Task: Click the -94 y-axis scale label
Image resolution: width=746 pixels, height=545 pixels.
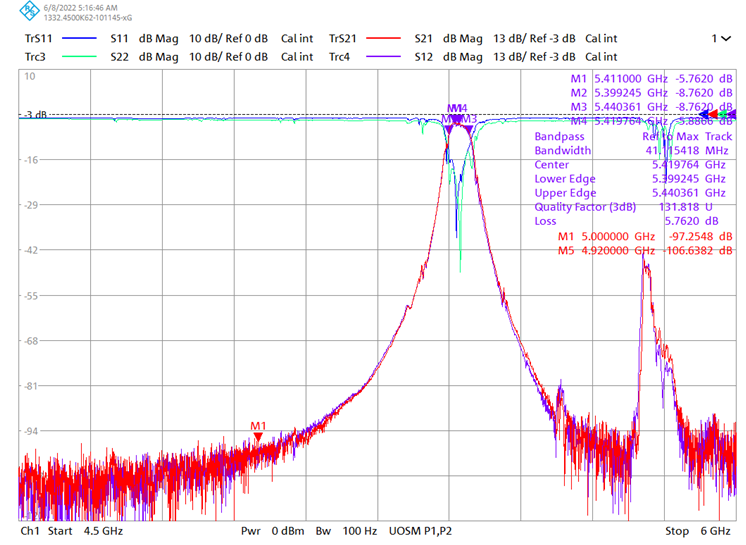Action: 31,431
